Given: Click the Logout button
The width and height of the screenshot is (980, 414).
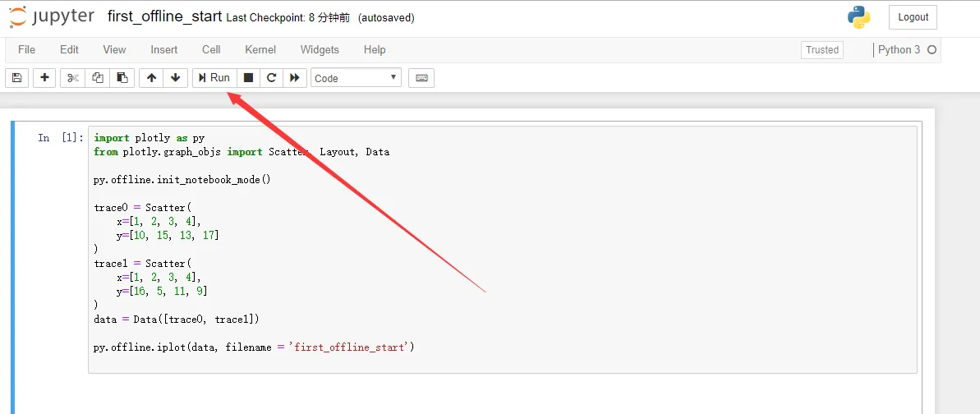Looking at the screenshot, I should (x=913, y=17).
